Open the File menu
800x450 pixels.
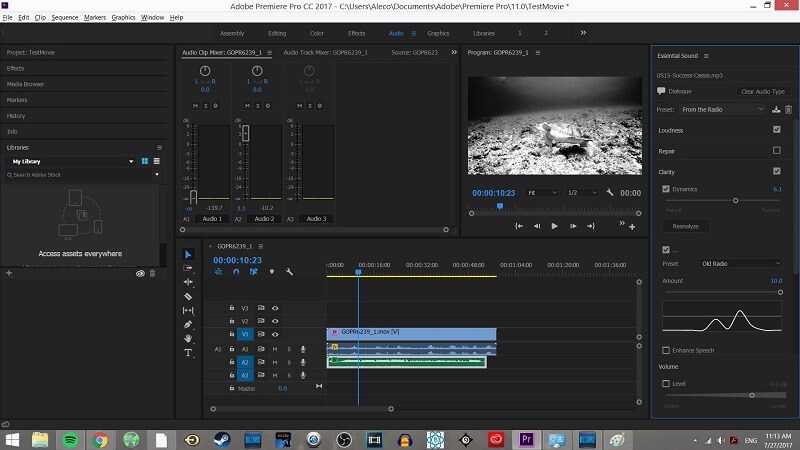click(7, 17)
